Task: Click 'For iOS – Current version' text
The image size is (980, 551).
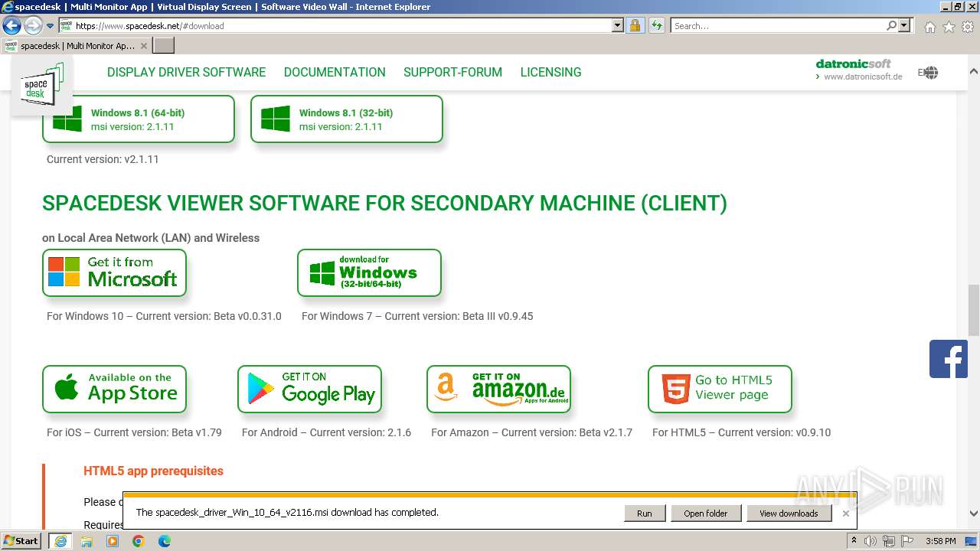Action: pyautogui.click(x=134, y=432)
